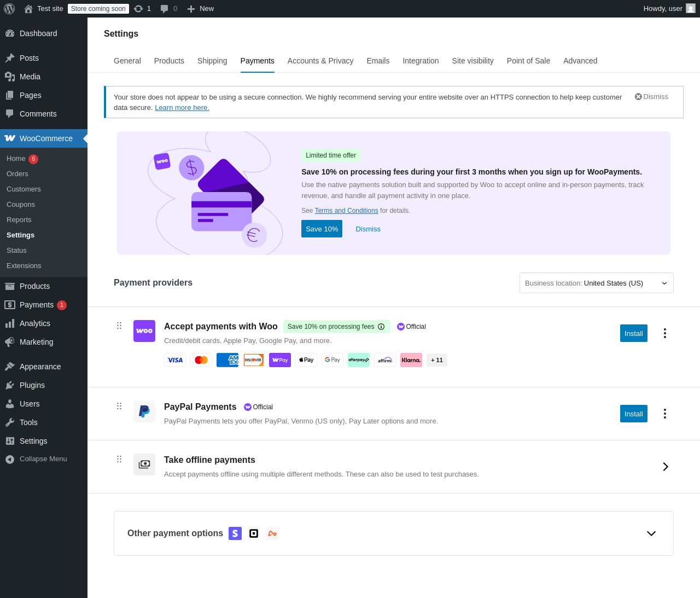The height and width of the screenshot is (598, 700).
Task: Open Media in the sidebar
Action: click(44, 77)
